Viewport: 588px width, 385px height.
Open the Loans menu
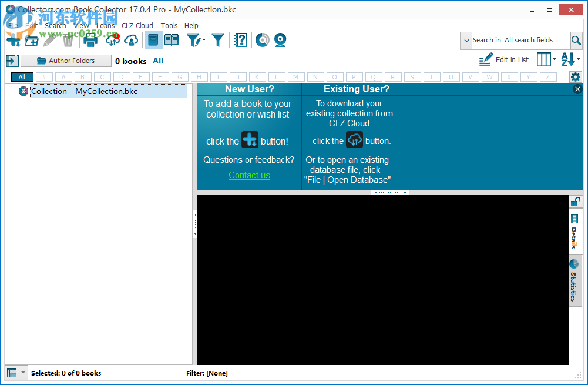point(105,25)
